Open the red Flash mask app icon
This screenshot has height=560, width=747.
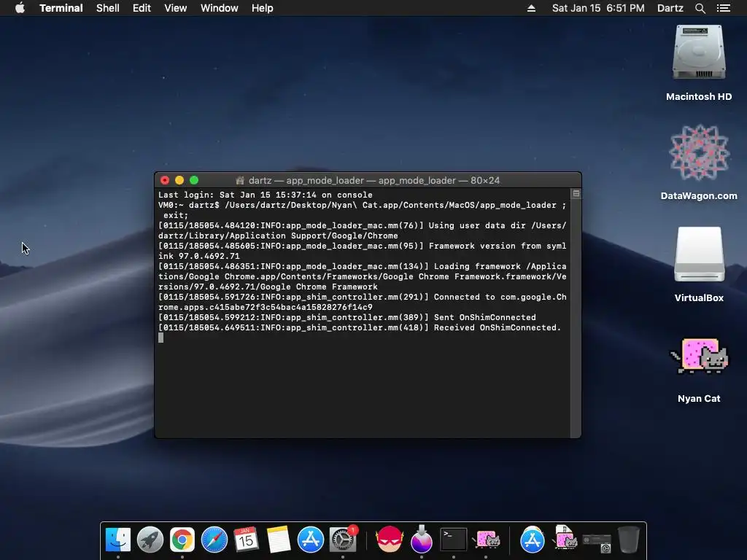[x=390, y=540]
